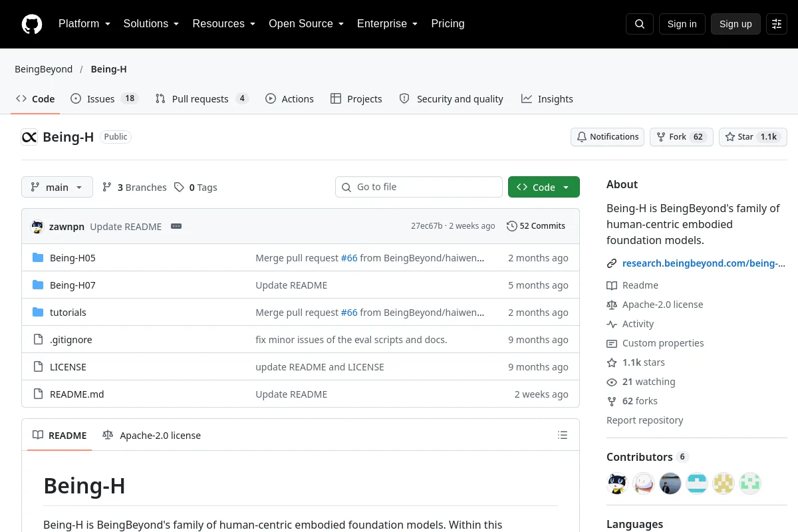Click the Go to file search field
798x532 pixels.
point(419,188)
